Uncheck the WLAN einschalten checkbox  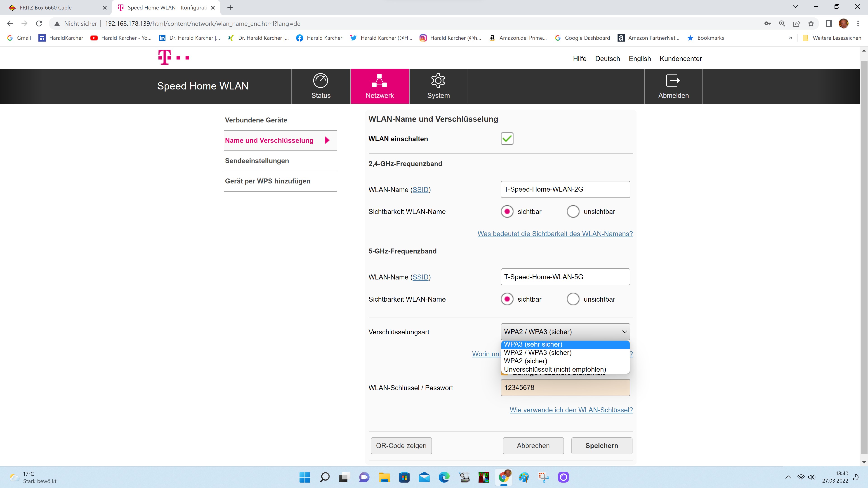point(507,139)
